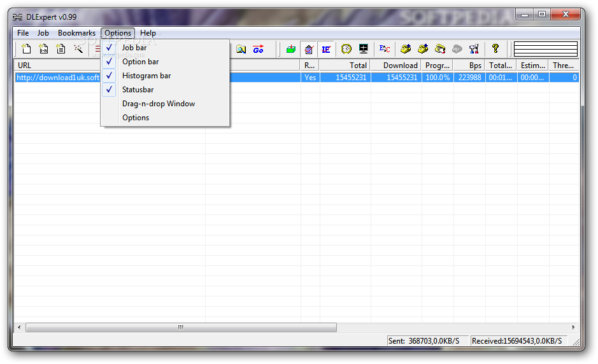The height and width of the screenshot is (364, 598).
Task: Click the histogram display box
Action: click(545, 49)
